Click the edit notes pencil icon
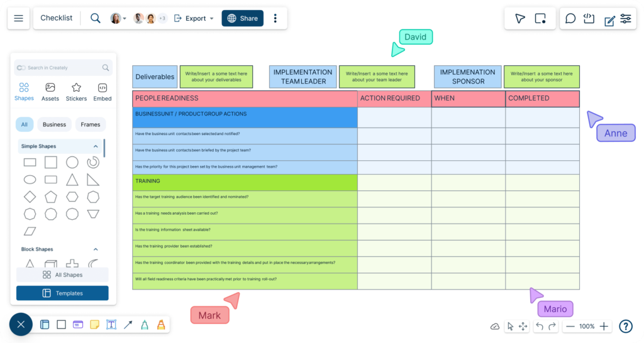 [x=609, y=19]
